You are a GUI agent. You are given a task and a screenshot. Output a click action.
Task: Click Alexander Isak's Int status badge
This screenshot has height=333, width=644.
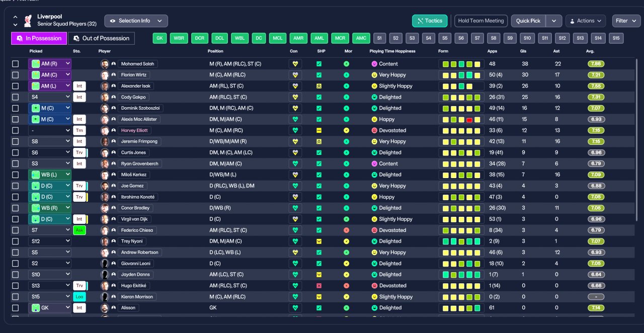pos(79,86)
